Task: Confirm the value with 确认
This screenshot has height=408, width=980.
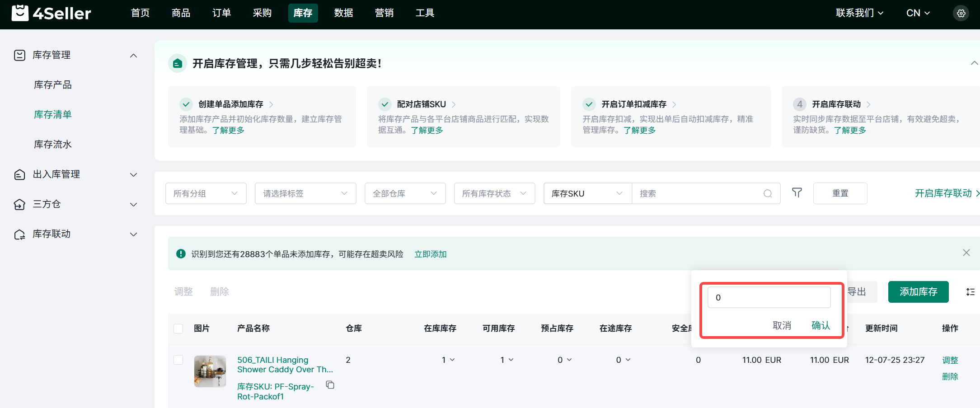Action: [821, 325]
